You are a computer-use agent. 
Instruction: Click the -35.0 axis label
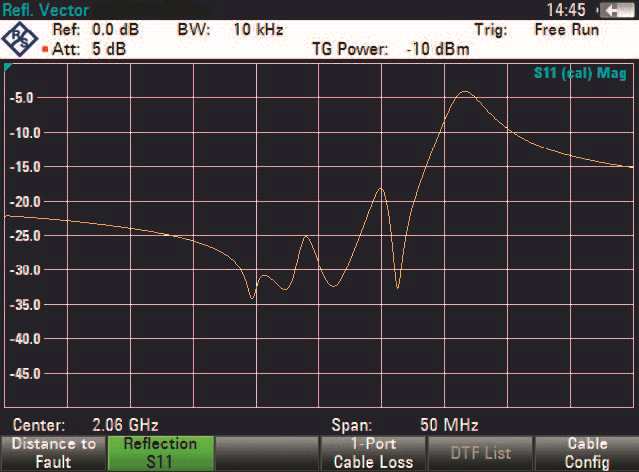pos(25,305)
